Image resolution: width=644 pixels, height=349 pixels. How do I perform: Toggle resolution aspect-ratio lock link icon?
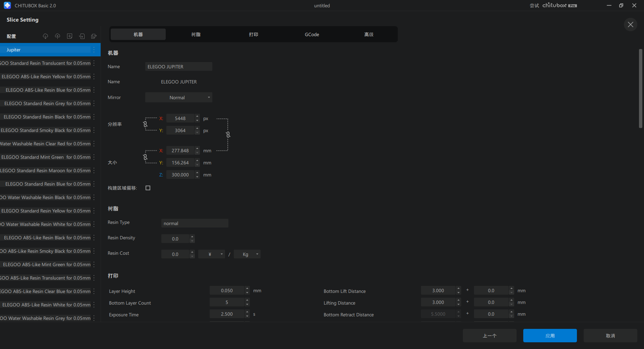coord(145,124)
